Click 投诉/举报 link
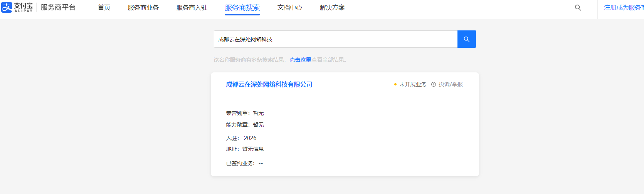Image resolution: width=644 pixels, height=194 pixels. (451, 84)
